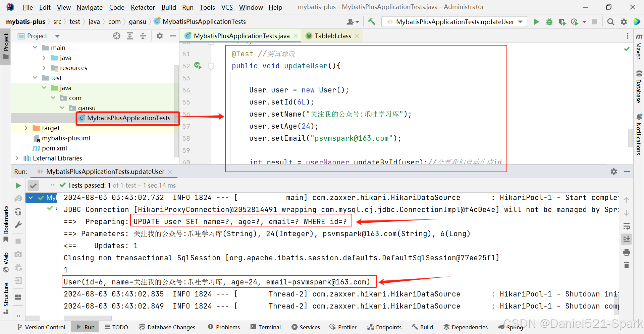
Task: Open the Services tool window
Action: click(306, 327)
